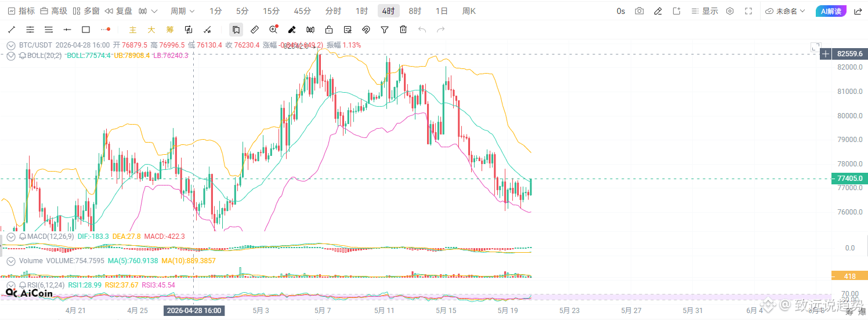
Task: Select the horizontal ray marker tool
Action: click(x=67, y=30)
